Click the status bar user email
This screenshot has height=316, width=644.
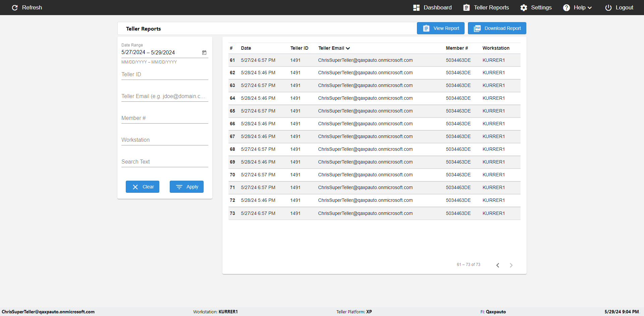tap(48, 312)
